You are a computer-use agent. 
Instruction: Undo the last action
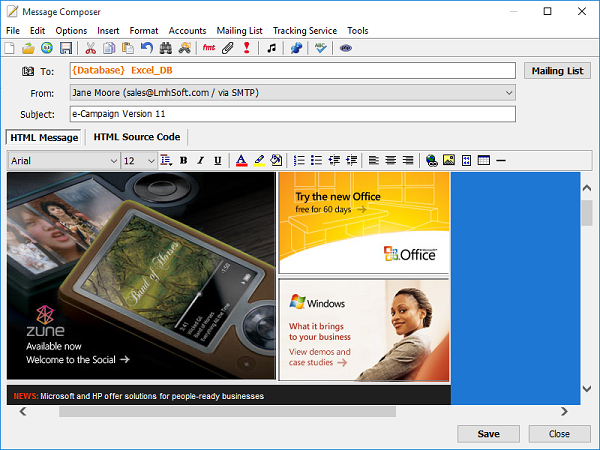click(147, 48)
